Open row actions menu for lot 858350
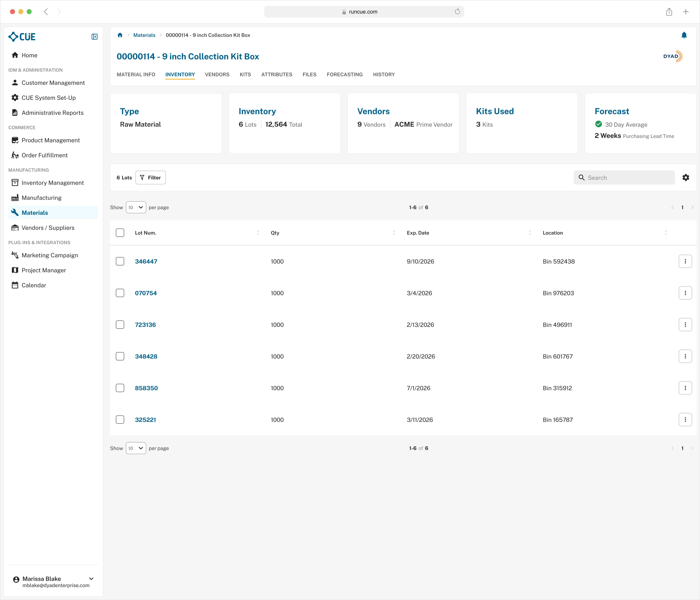 (x=685, y=388)
